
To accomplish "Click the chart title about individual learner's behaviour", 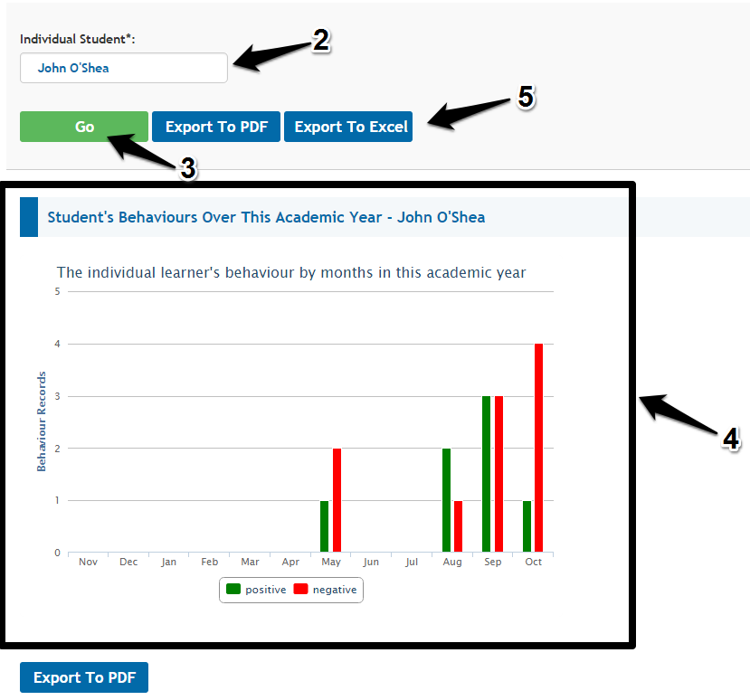I will (x=291, y=272).
